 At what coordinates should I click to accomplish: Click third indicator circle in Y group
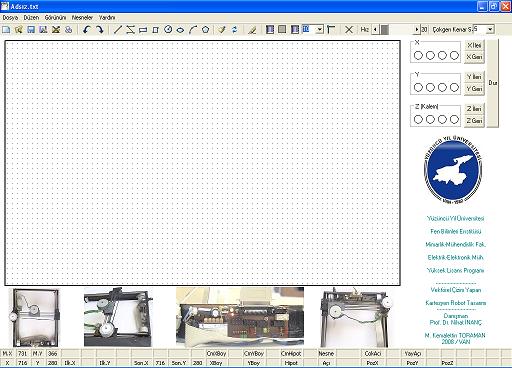point(442,88)
